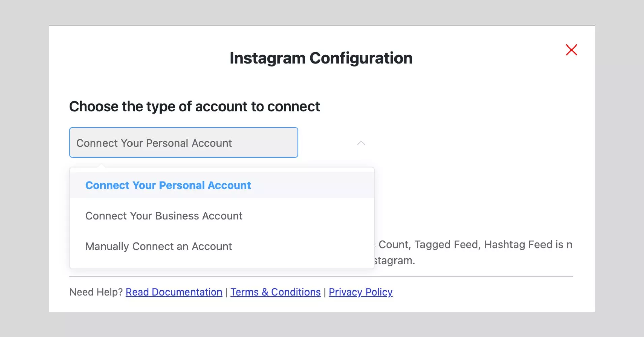Close the Instagram Configuration dialog
644x337 pixels.
571,50
